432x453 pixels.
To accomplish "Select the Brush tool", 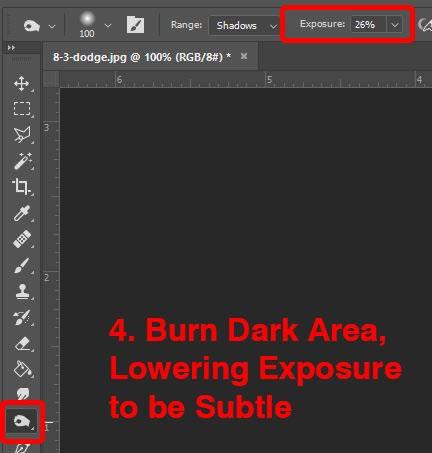I will (22, 265).
